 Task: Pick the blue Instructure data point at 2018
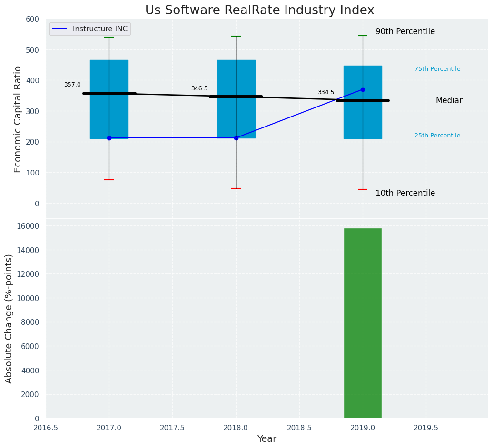coord(236,138)
